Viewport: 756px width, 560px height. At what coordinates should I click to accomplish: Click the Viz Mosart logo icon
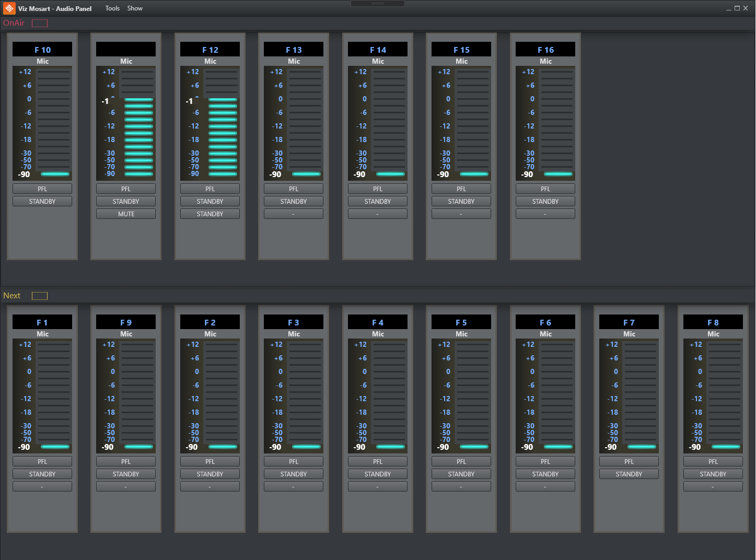(x=9, y=8)
